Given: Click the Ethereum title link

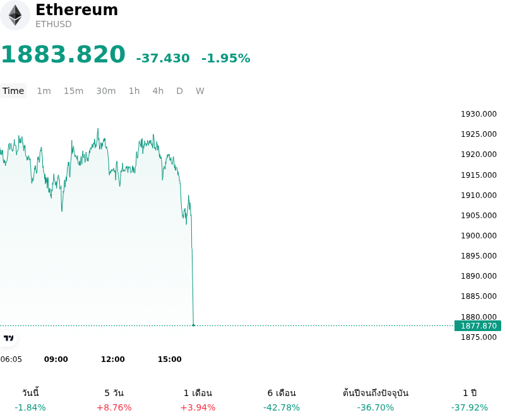Looking at the screenshot, I should pos(76,9).
